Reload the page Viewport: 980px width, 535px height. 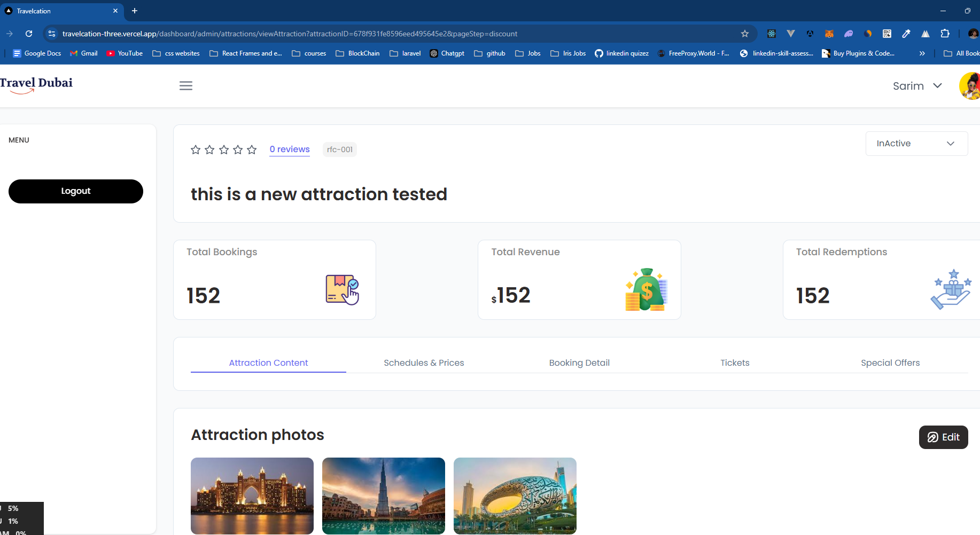click(x=29, y=33)
